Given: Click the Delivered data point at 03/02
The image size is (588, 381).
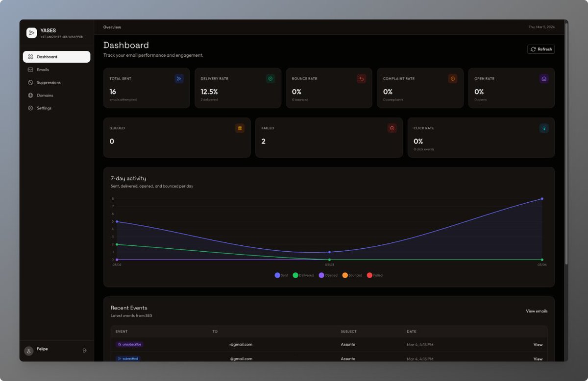Looking at the screenshot, I should (x=117, y=244).
